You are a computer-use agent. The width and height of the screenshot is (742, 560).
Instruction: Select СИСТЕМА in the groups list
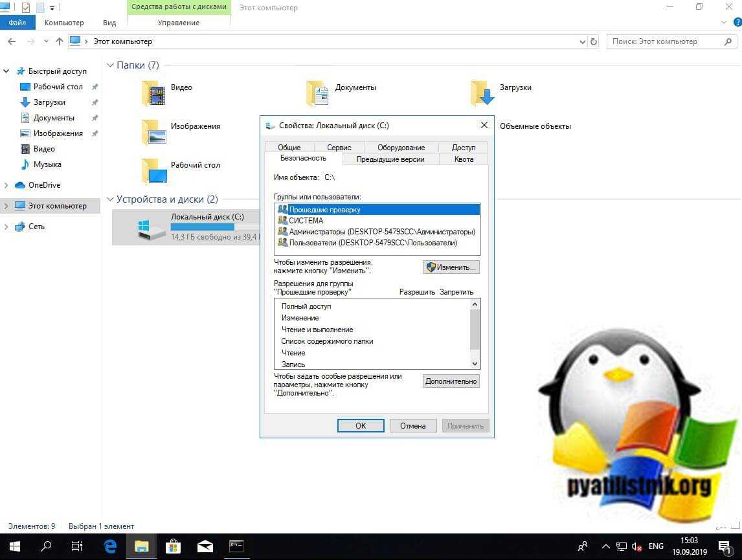377,220
